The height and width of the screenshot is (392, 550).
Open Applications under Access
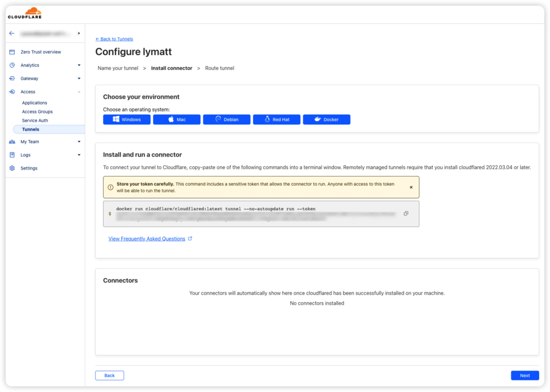point(34,103)
